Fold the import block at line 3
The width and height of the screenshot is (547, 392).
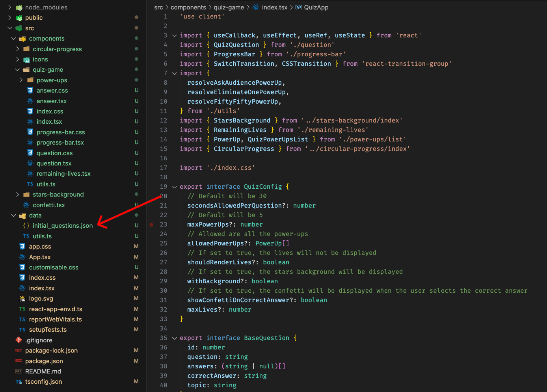click(x=174, y=35)
